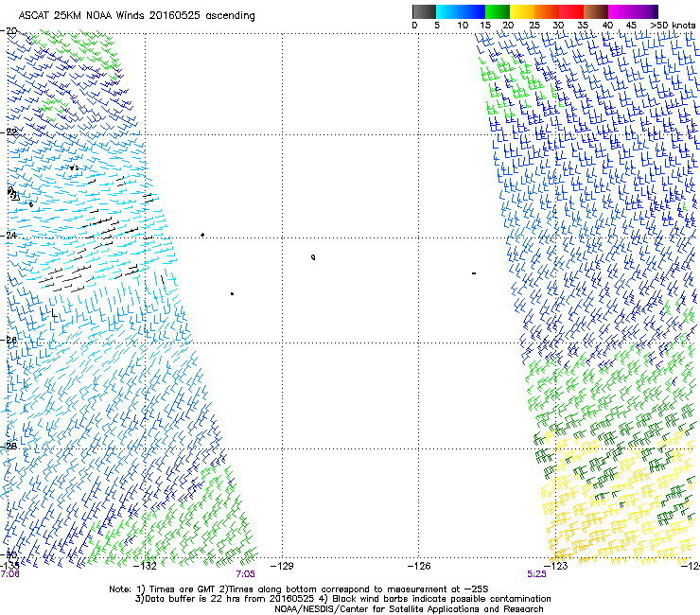Image resolution: width=700 pixels, height=615 pixels.
Task: Click the title text 'ASCAT 25KM NOAA Winds 20160525 ascending'
Action: tap(136, 16)
